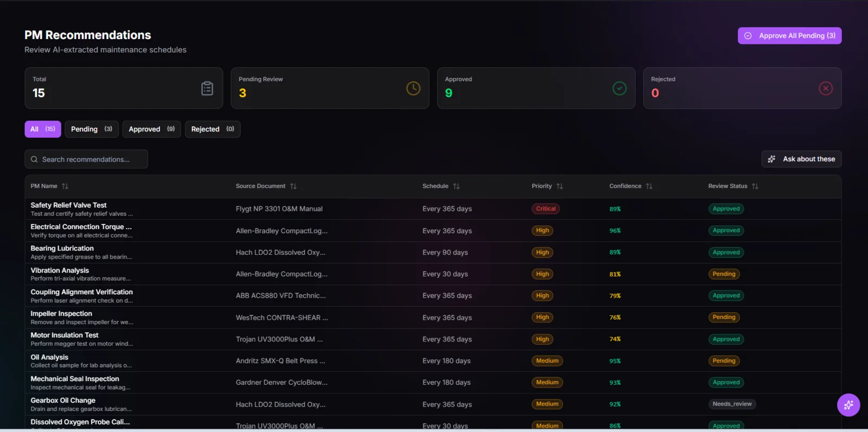Click the Critical priority badge
Screen dimensions: 868x432
tap(546, 209)
